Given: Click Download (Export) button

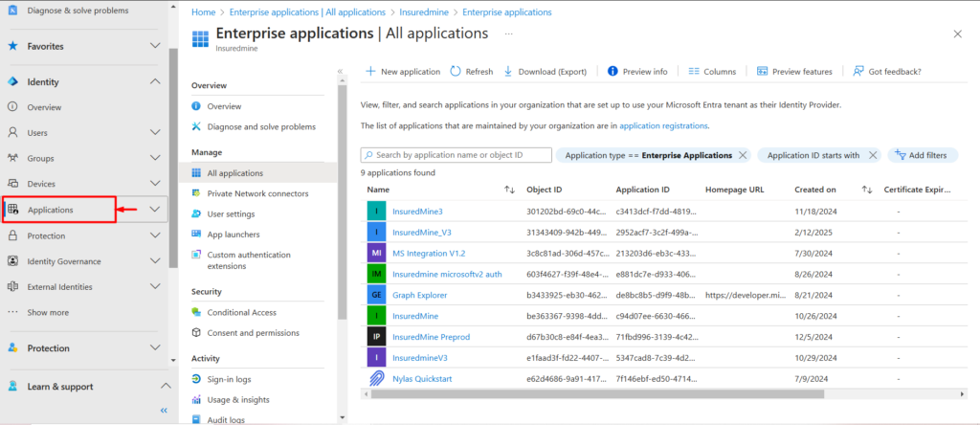Looking at the screenshot, I should (545, 72).
